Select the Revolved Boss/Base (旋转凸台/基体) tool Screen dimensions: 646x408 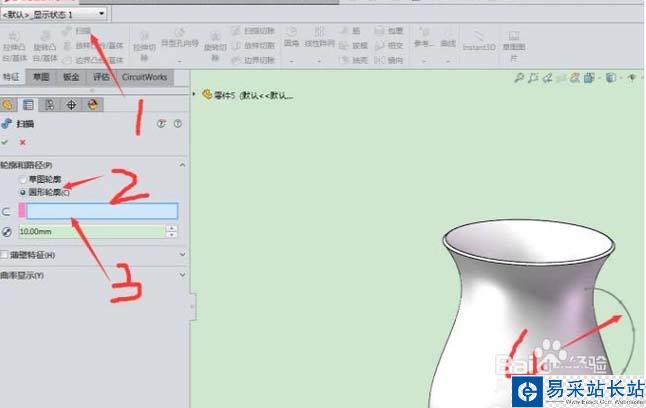point(44,47)
